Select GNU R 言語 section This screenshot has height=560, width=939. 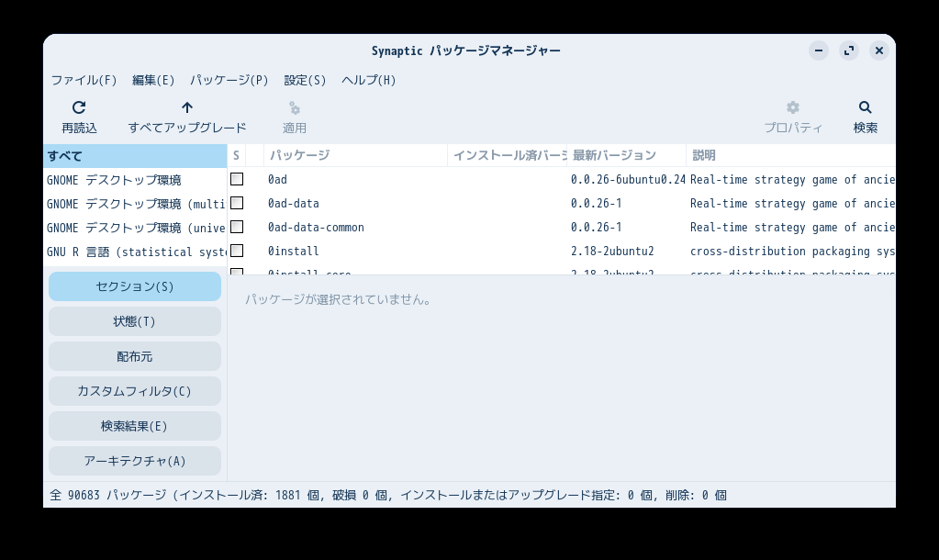pyautogui.click(x=135, y=252)
